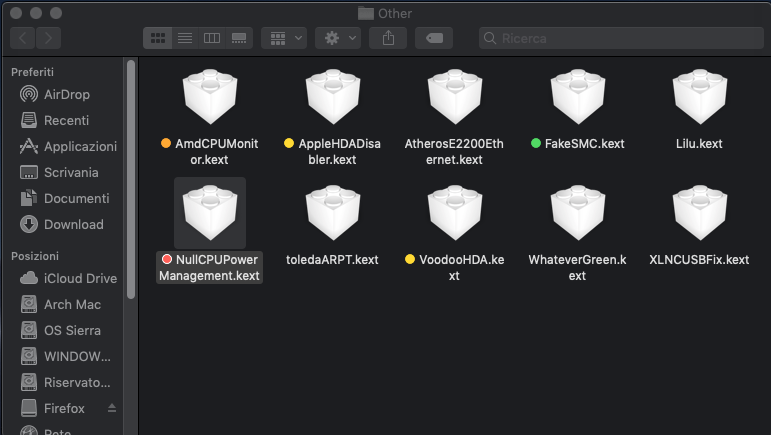Click the Preferiti sidebar section header
This screenshot has width=771, height=435.
(x=32, y=72)
